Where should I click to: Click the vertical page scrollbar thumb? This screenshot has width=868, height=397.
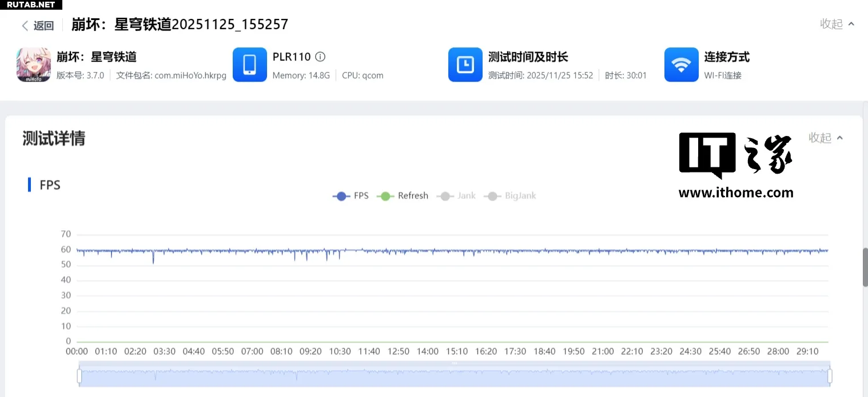(x=865, y=267)
